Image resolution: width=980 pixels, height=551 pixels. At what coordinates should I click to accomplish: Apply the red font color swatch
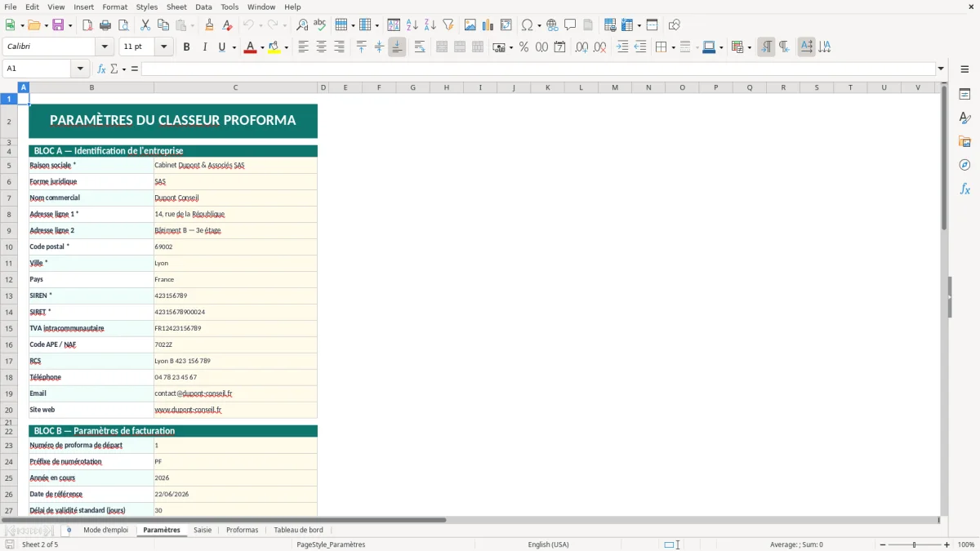coord(250,47)
